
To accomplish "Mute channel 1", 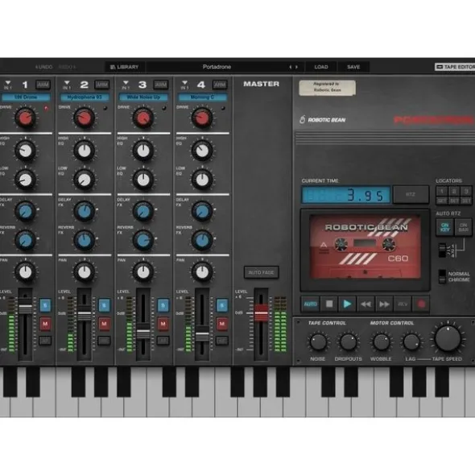I will point(45,324).
